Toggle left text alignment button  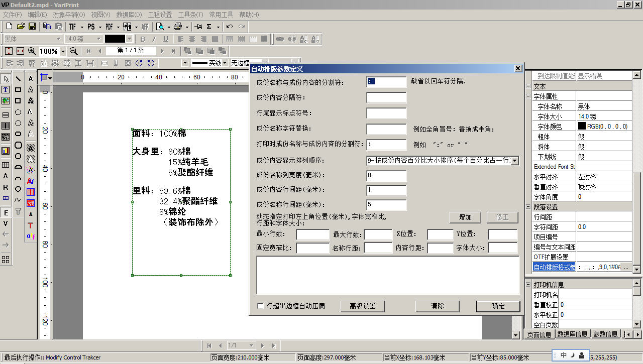pos(179,39)
